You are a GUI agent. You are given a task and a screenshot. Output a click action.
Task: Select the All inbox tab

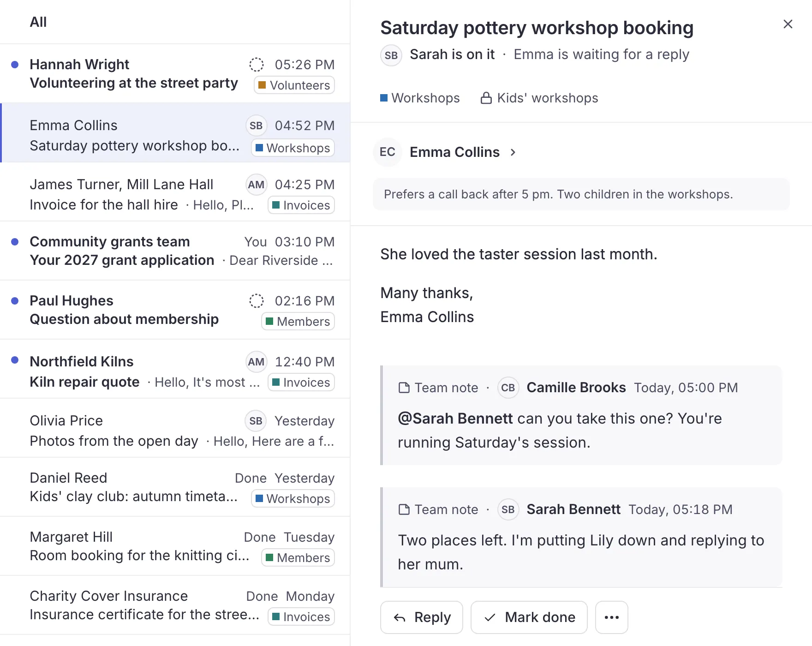tap(38, 22)
